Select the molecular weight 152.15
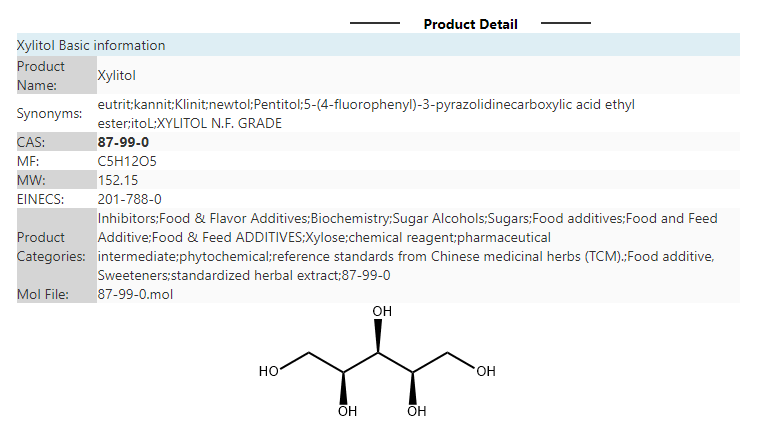The height and width of the screenshot is (435, 778). coord(118,180)
